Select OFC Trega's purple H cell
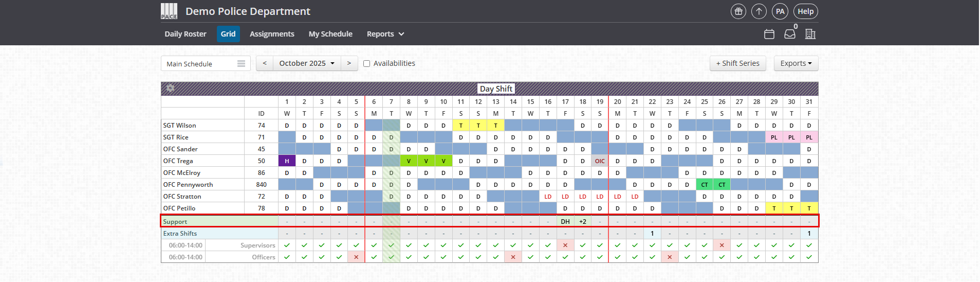 click(287, 161)
